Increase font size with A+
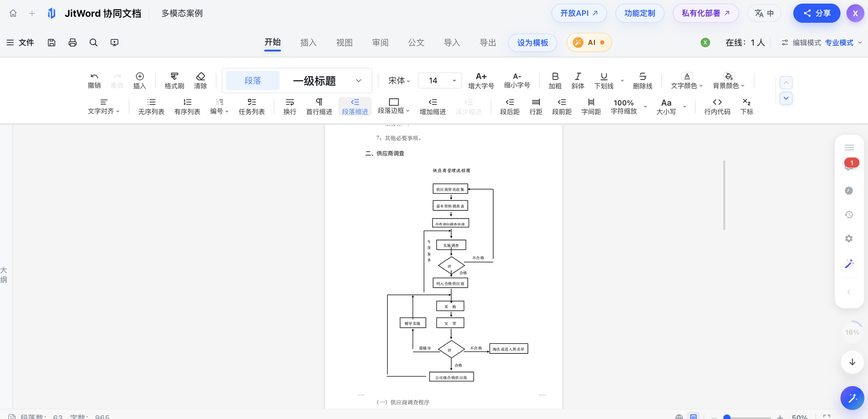 pos(481,81)
